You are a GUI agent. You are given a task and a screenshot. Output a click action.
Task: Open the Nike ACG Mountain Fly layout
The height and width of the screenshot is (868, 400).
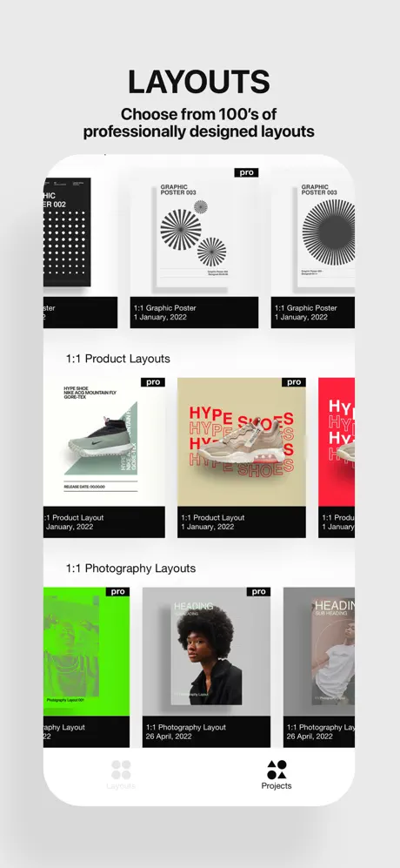pos(104,441)
